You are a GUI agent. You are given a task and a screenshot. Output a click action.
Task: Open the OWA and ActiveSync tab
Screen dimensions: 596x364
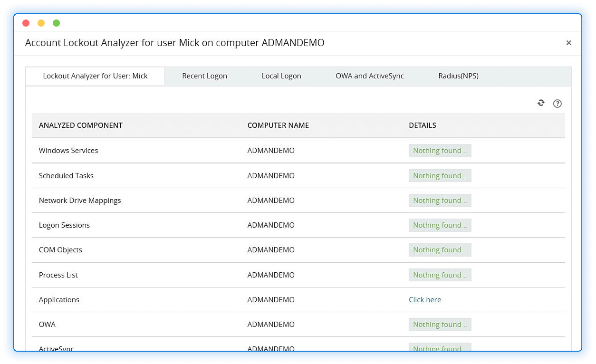pos(370,76)
